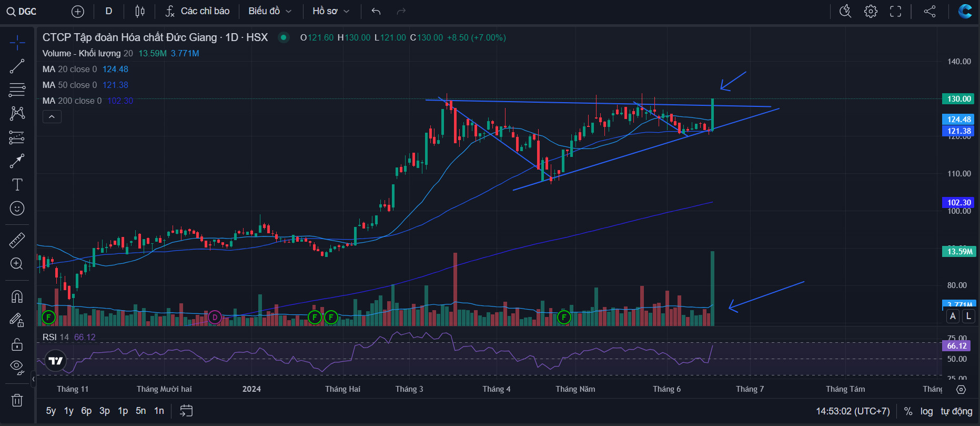Viewport: 980px width, 426px height.
Task: Open the text annotation tool
Action: (17, 185)
